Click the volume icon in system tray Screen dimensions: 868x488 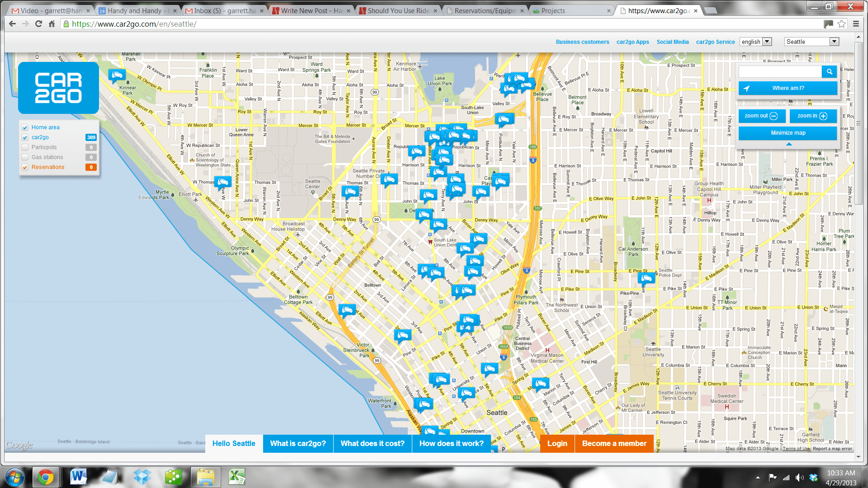799,478
